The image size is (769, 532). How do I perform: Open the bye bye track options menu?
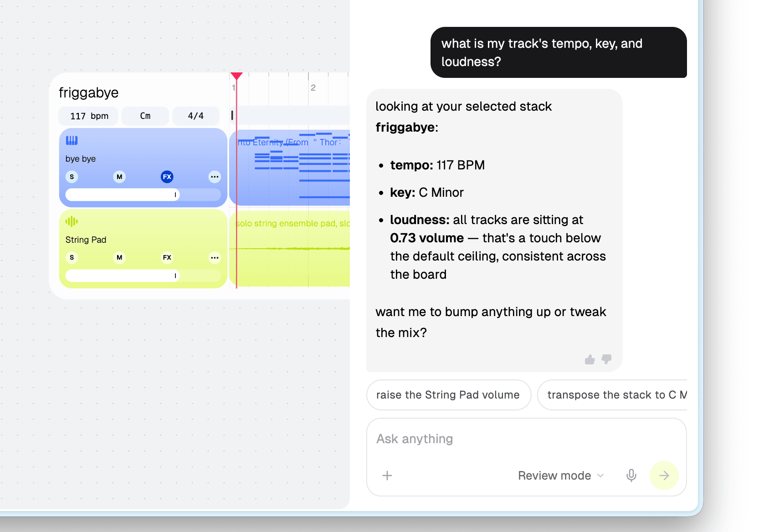[x=215, y=177]
